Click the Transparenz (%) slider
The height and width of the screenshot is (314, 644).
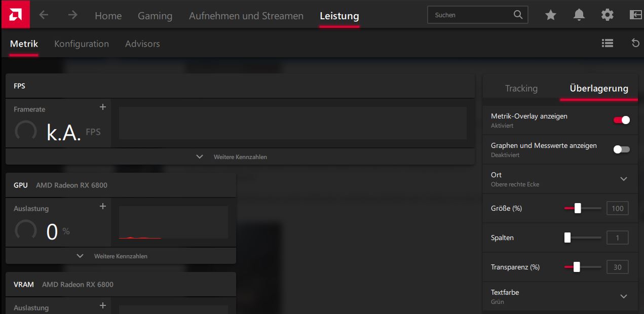pyautogui.click(x=583, y=267)
